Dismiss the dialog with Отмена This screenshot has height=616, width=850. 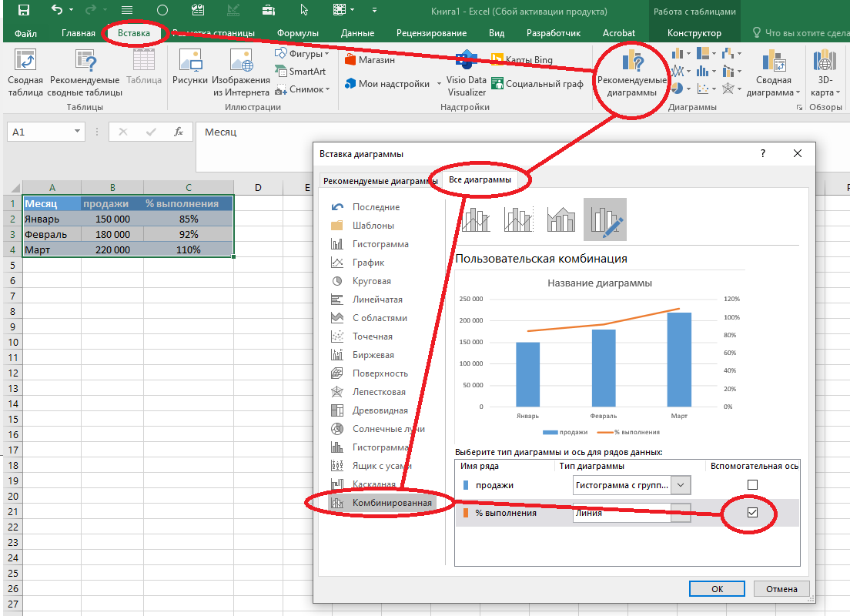781,589
